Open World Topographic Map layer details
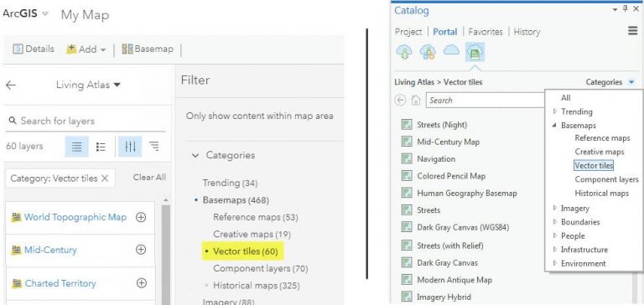This screenshot has width=644, height=305. [75, 217]
